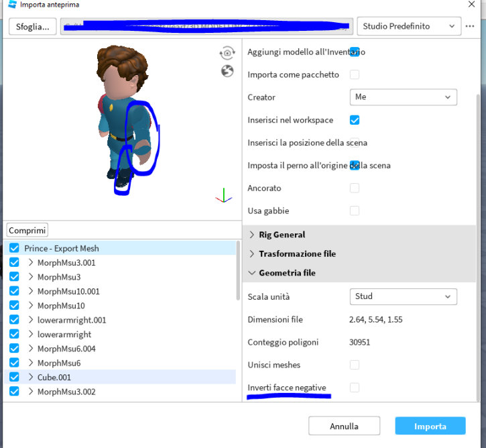Viewport: 486px width, 448px height.
Task: Expand the MorphMsu6 tree node
Action: point(31,363)
